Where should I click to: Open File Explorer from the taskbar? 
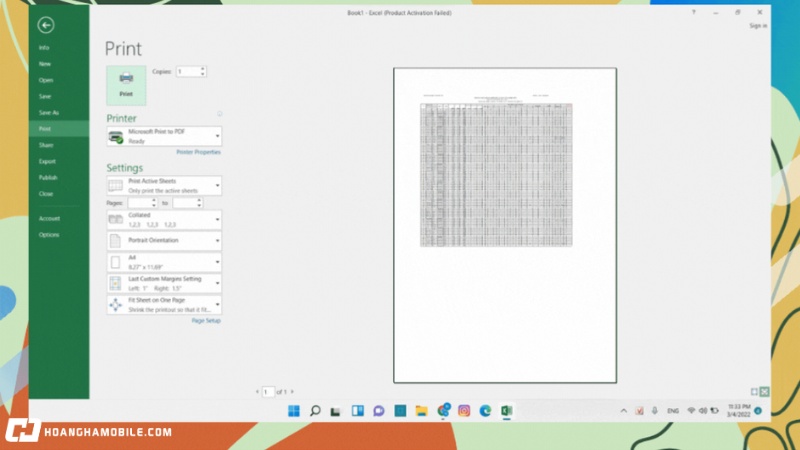click(421, 410)
